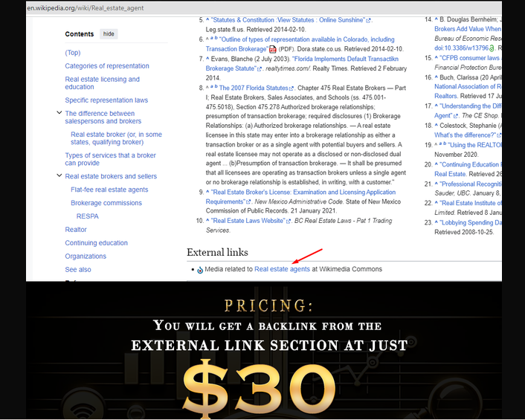Screen dimensions: 525x420
Task: Jump to (Top) in contents
Action: tap(73, 53)
